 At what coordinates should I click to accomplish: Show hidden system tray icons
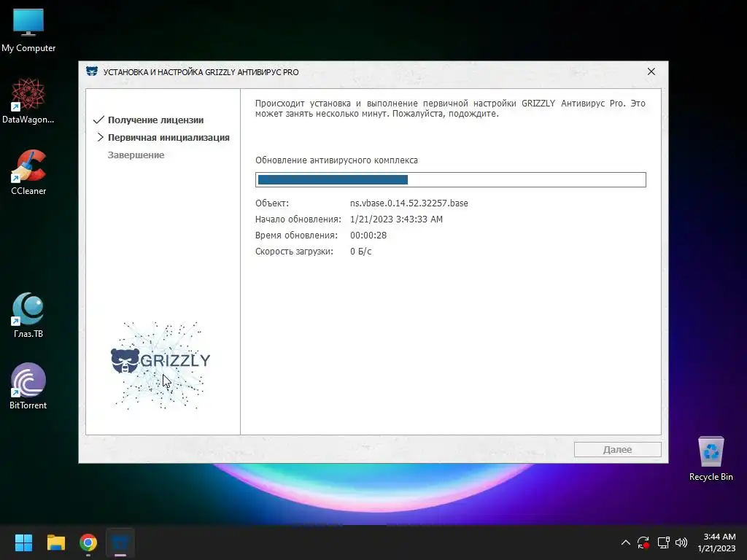coord(626,542)
